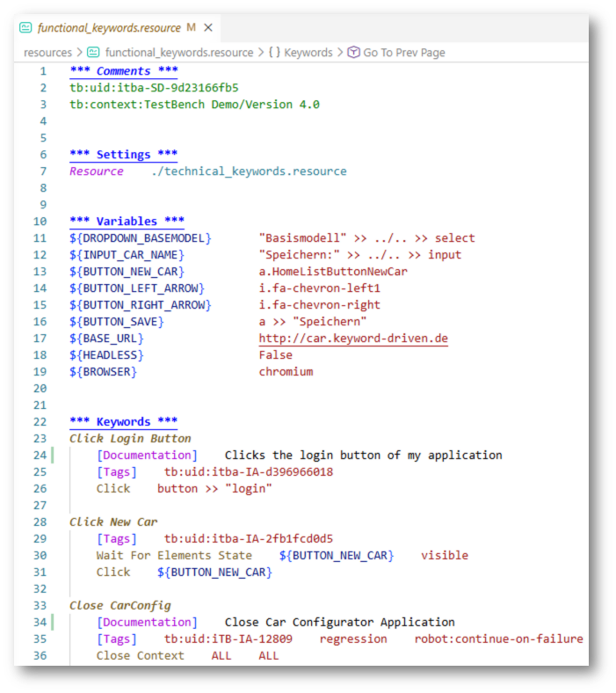Click the a >> "Speichern" selector value
616x693 pixels.
[x=313, y=322]
